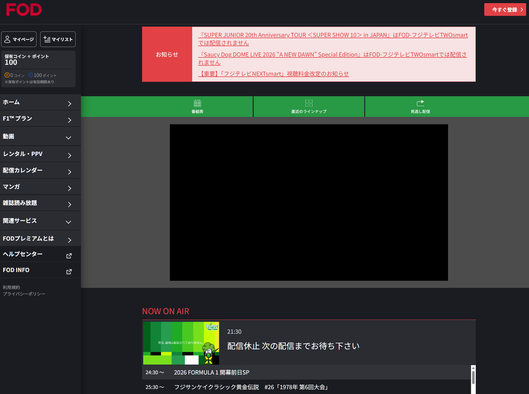
Task: Open the SUPER JUNIOR 20th Anniversary TOUR notice
Action: [x=333, y=39]
